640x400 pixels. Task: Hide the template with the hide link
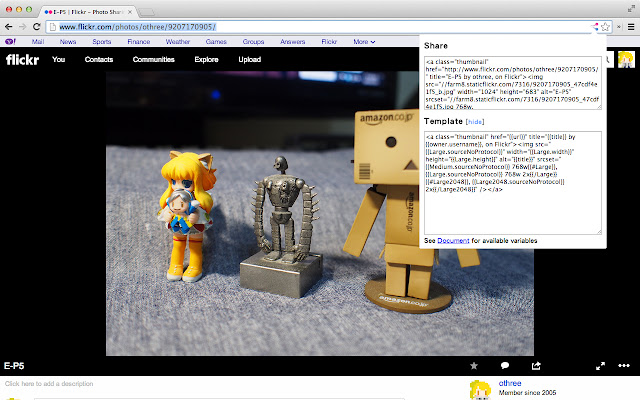click(475, 122)
